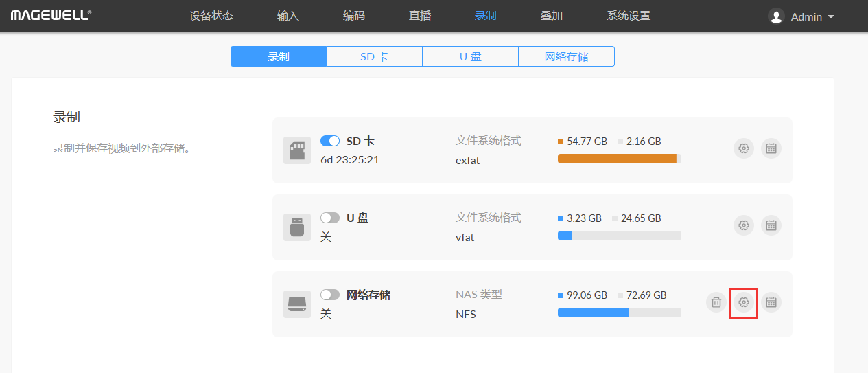The height and width of the screenshot is (373, 868).
Task: Disable the SD 卡 recording toggle
Action: tap(330, 141)
